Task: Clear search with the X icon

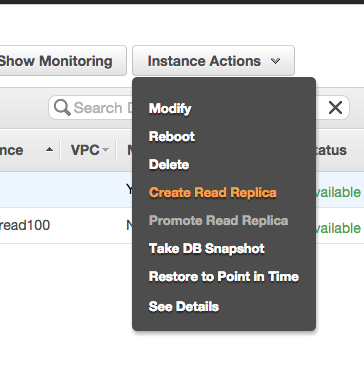Action: click(335, 108)
